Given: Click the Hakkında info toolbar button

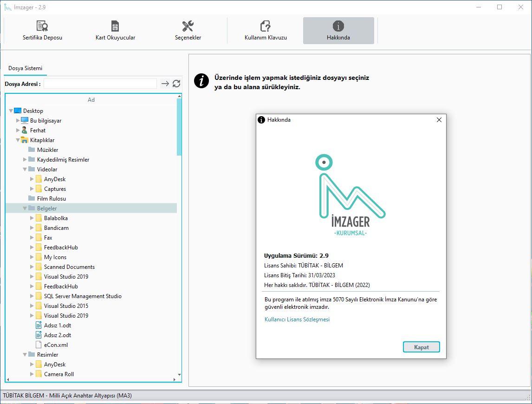Looking at the screenshot, I should click(x=338, y=31).
